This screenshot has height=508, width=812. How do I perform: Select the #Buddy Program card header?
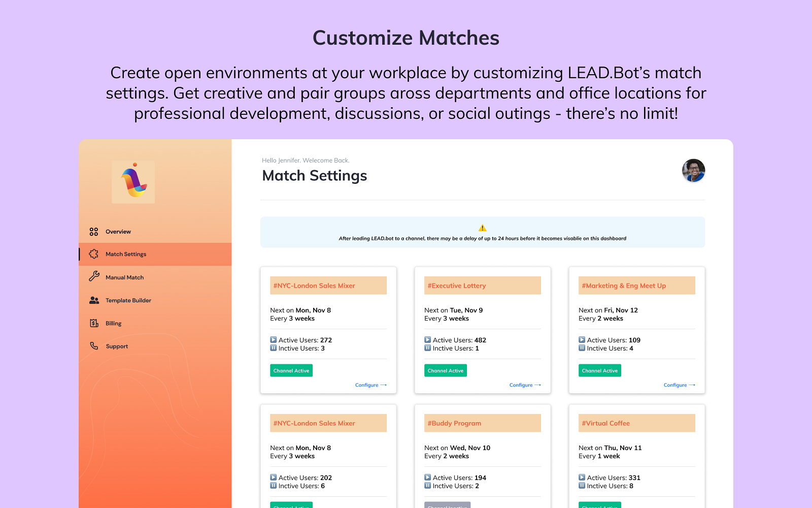coord(482,423)
